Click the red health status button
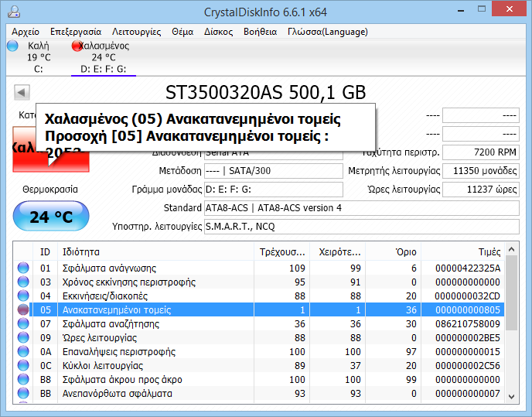Screen dimensions: 532x417 pos(51,149)
